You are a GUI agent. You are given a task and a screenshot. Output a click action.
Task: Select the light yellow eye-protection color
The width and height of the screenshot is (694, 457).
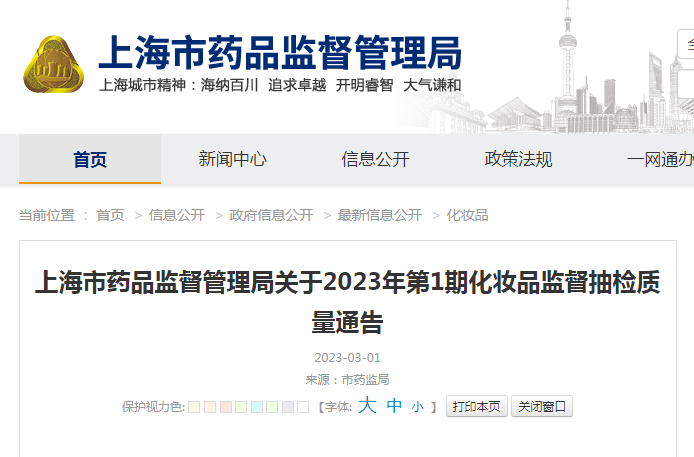coord(194,407)
